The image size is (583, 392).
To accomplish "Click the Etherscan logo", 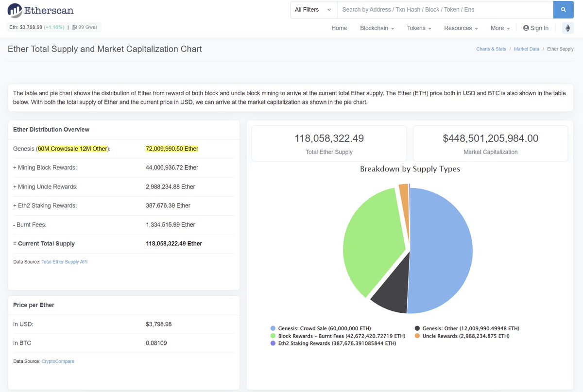I will pos(40,10).
